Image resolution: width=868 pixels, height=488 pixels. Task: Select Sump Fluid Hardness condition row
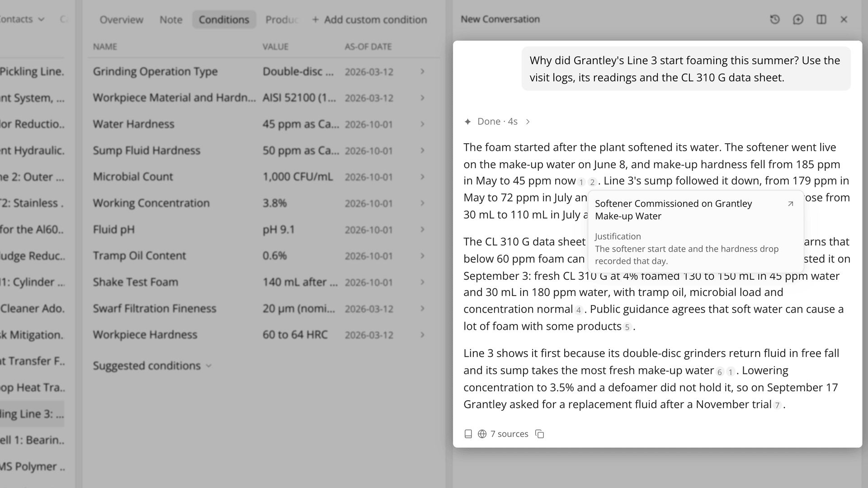264,150
